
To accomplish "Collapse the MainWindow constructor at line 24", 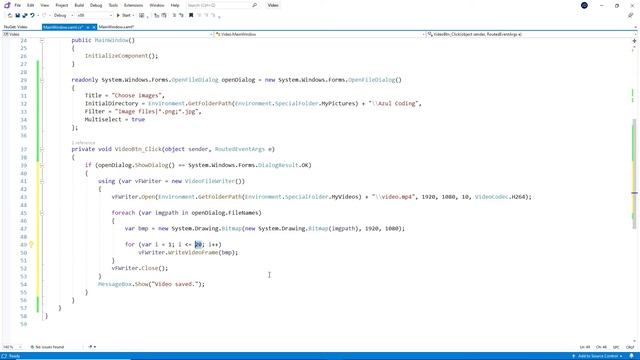I will (42, 40).
